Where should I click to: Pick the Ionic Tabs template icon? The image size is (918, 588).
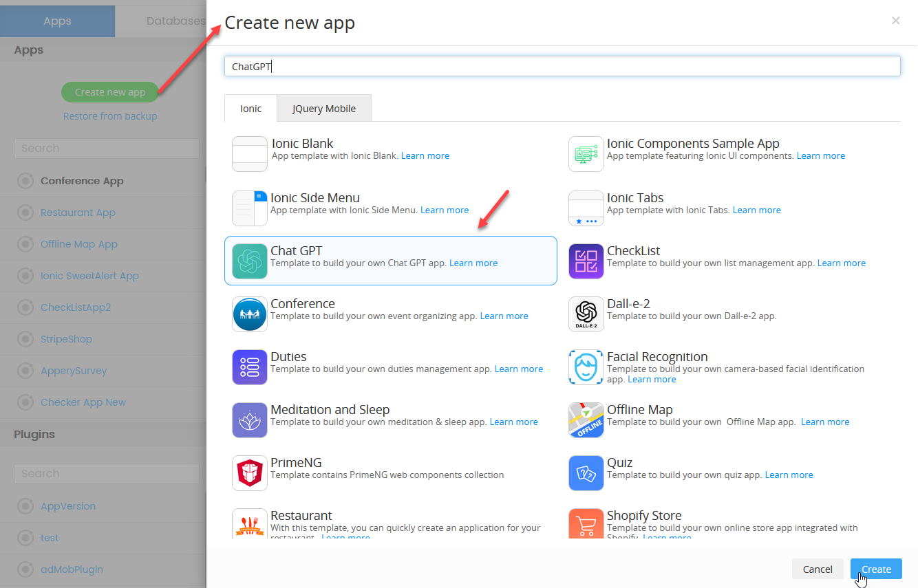586,208
